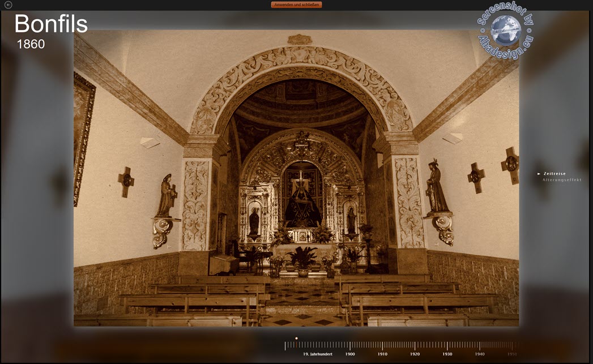Click 'Anwenden und schließen' button

pyautogui.click(x=297, y=5)
